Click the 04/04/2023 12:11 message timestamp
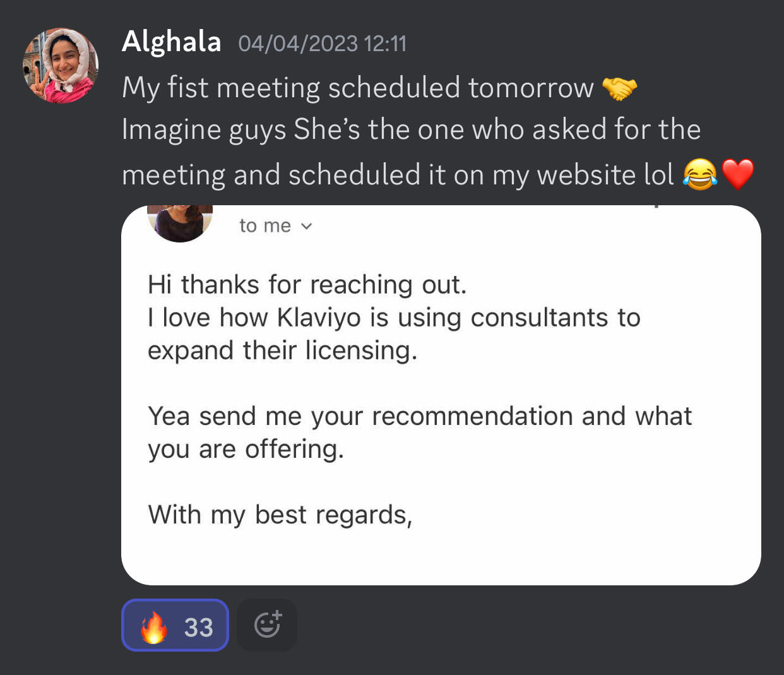This screenshot has width=784, height=675. (x=322, y=44)
